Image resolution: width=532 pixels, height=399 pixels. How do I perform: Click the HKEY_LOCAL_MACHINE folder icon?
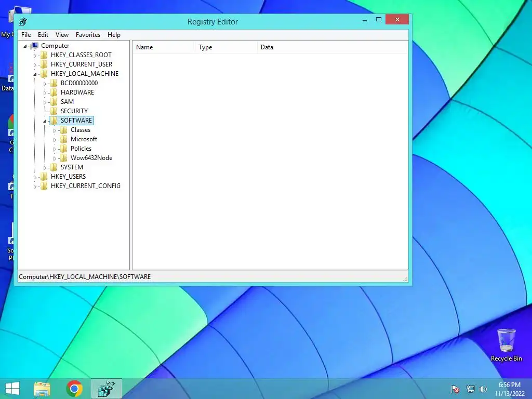[44, 74]
